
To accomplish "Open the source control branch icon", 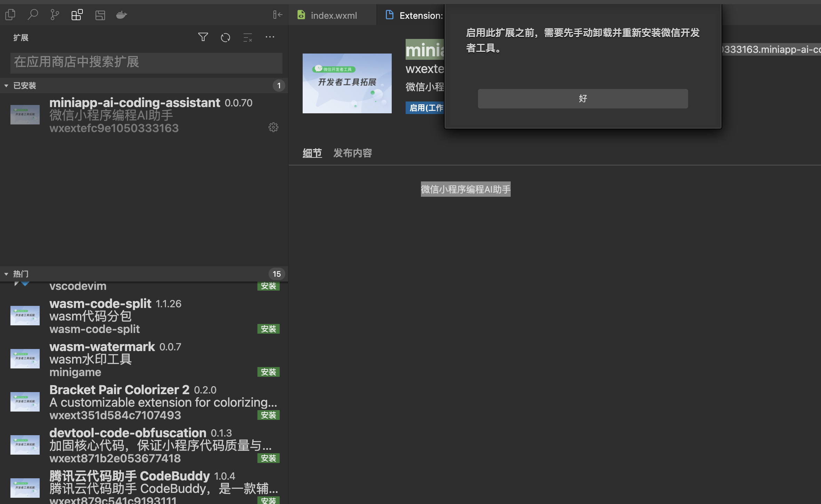I will point(55,15).
